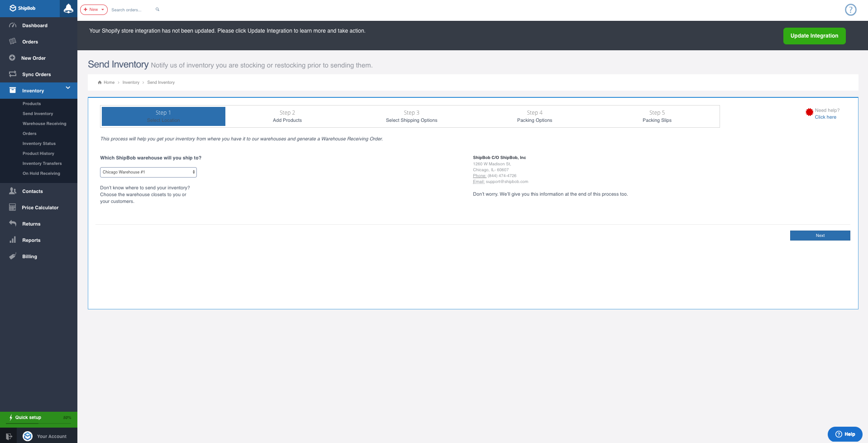Click the Returns arrow icon
This screenshot has width=868, height=443.
click(13, 224)
